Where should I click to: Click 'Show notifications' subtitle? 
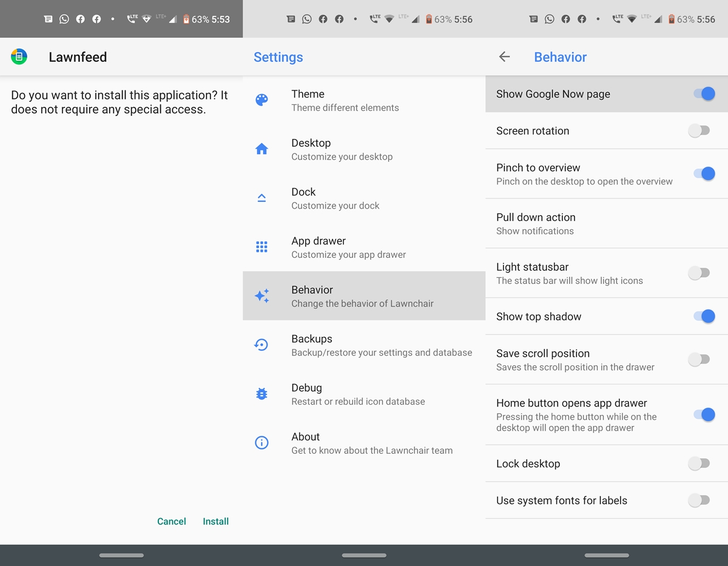(535, 231)
